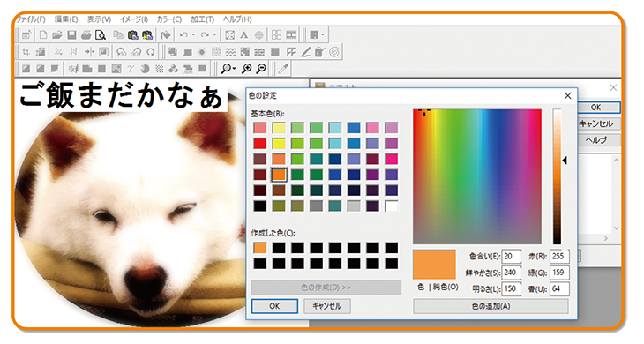644x344 pixels.
Task: Click the rotate 90 degrees left icon
Action: coord(121,52)
